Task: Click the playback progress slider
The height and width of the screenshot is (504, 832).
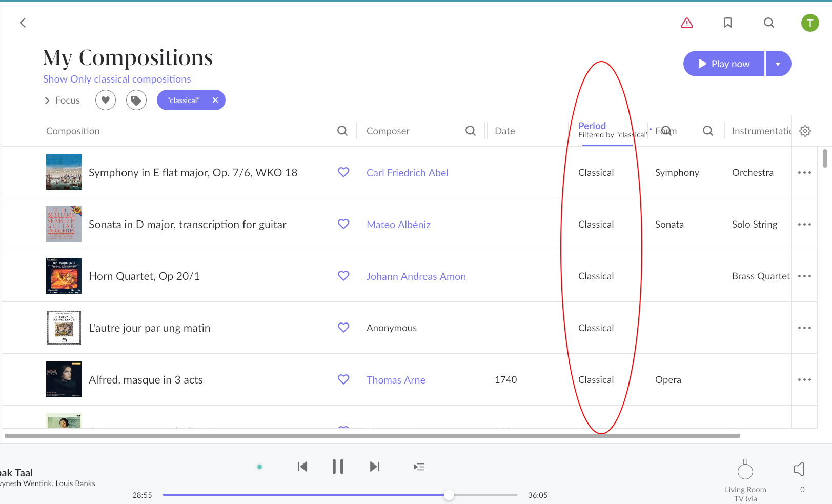Action: tap(449, 495)
